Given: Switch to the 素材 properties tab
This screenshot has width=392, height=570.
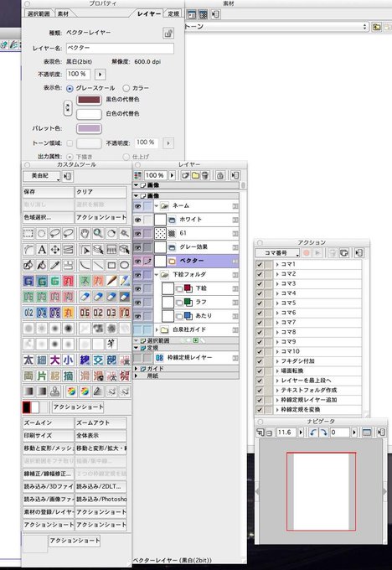Looking at the screenshot, I should tap(63, 13).
